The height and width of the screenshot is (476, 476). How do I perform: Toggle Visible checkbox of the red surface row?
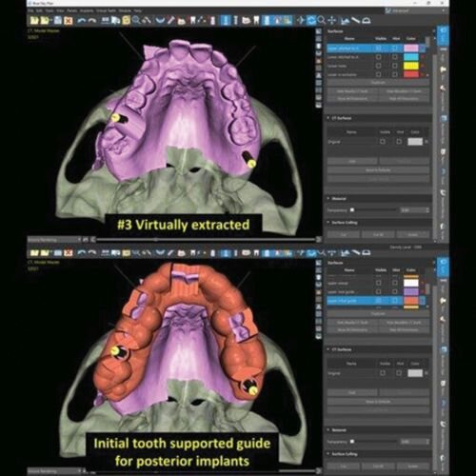click(x=379, y=74)
